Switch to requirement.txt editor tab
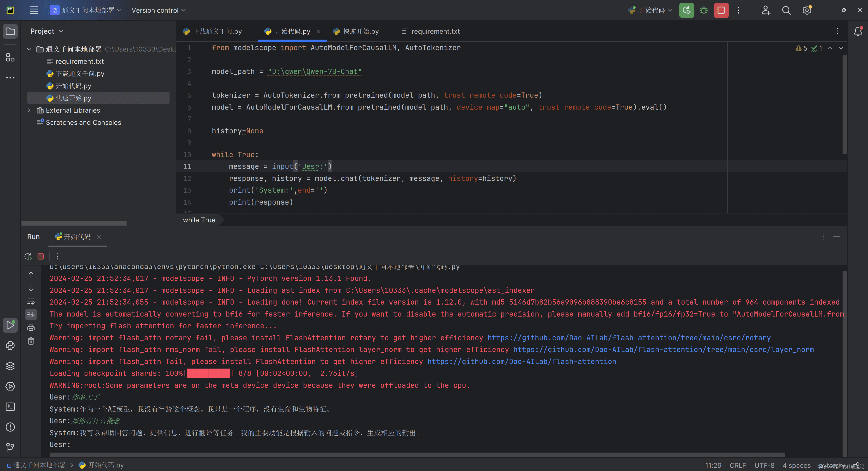This screenshot has height=471, width=868. [430, 31]
